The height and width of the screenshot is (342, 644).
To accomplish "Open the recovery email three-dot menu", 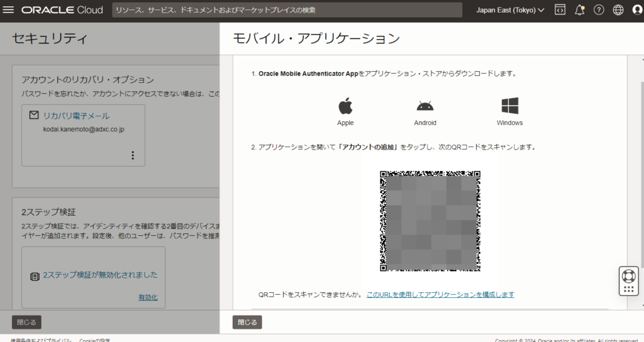I will [x=132, y=155].
